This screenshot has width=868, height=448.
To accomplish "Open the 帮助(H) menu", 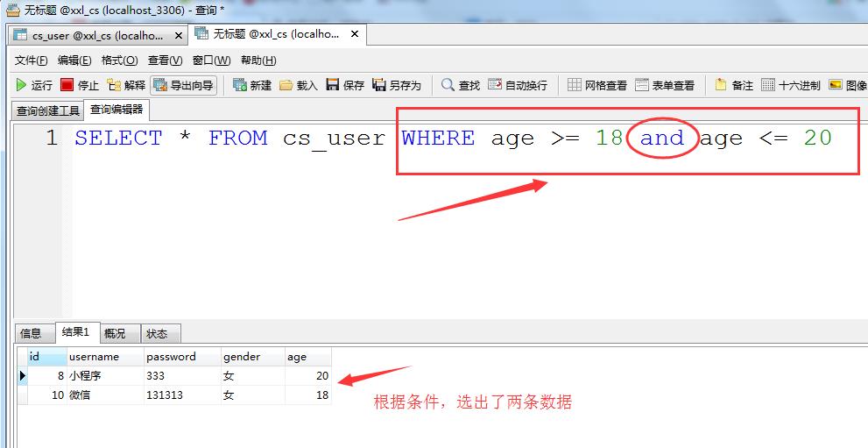I will [258, 60].
